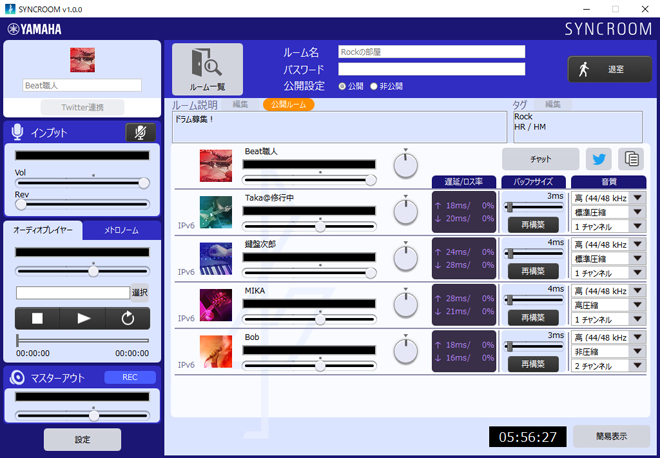Click the チャット chat button
The width and height of the screenshot is (660, 458).
click(x=540, y=158)
